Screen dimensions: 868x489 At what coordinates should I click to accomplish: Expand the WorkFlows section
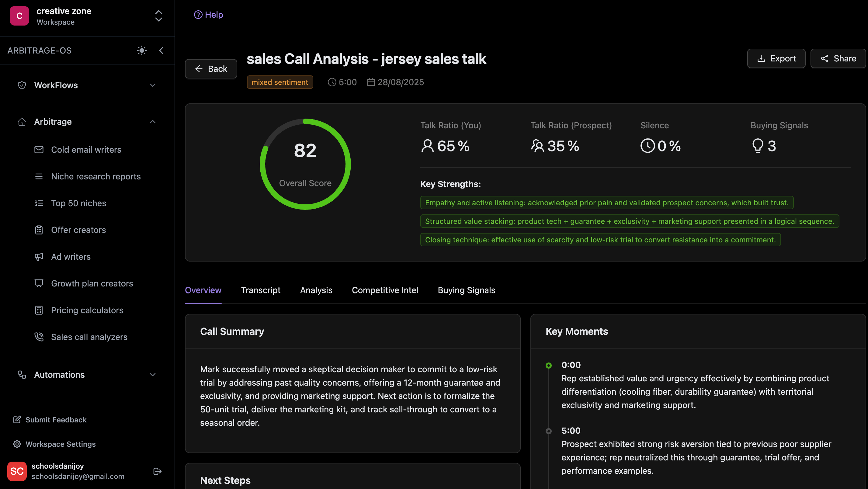click(x=153, y=85)
